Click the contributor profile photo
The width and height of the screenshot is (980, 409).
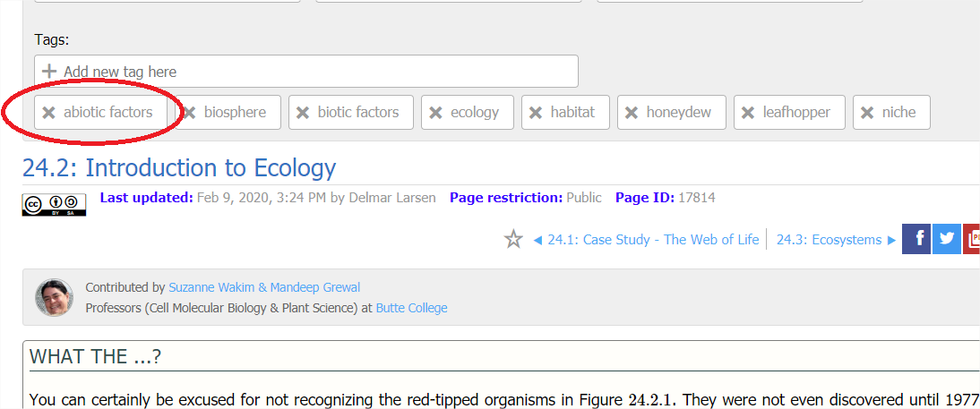[54, 297]
